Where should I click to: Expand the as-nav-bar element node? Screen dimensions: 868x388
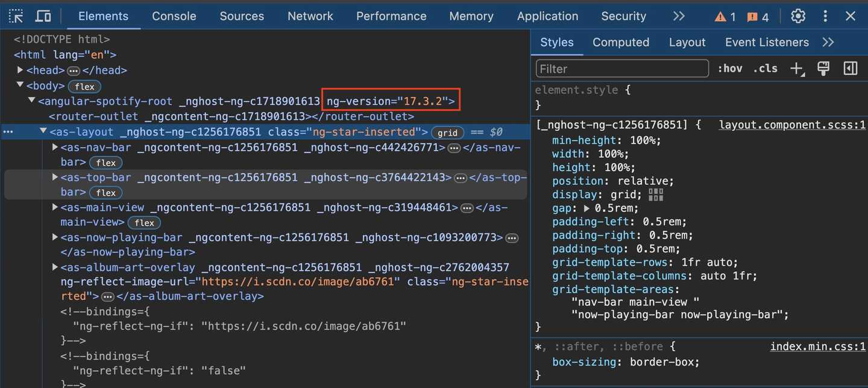(x=55, y=147)
